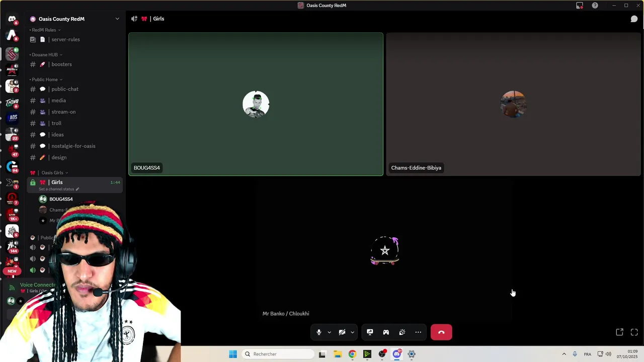This screenshot has width=644, height=362.
Task: Focus the Mr Banko / Chloukhi tile
Action: [x=384, y=250]
